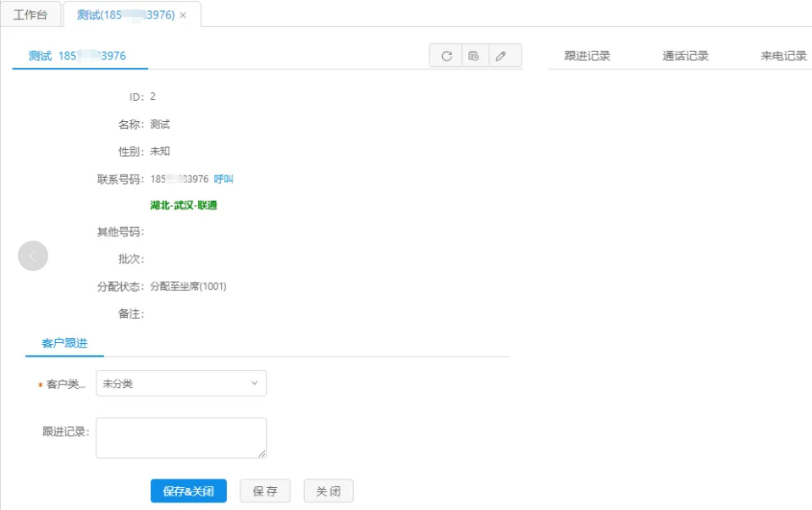Click the 未知 gender value
Screen dimensions: 812x510
pyautogui.click(x=160, y=152)
